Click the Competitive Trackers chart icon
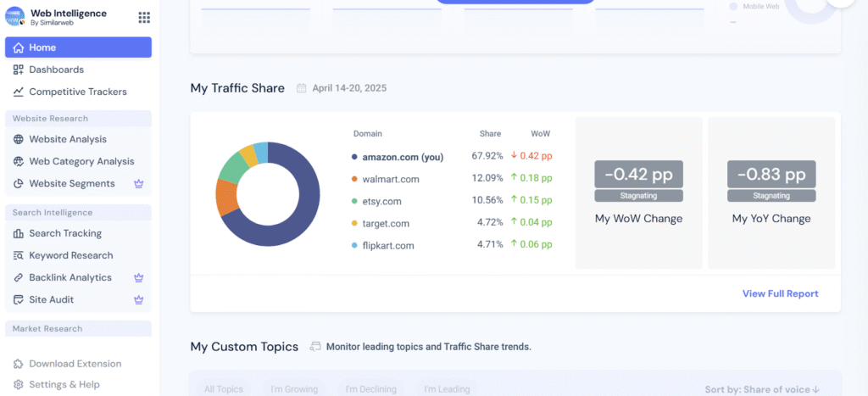 19,92
